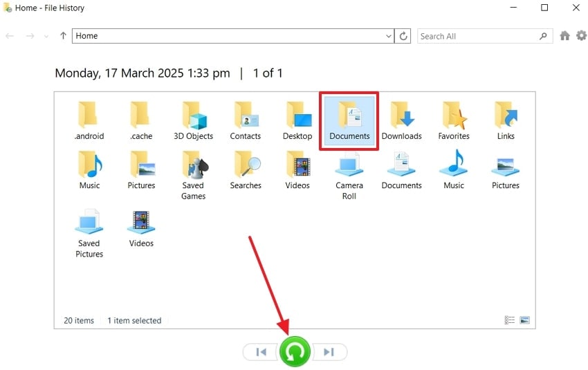Select the Videos folder with yellow folder icon
This screenshot has height=370, width=588.
297,170
